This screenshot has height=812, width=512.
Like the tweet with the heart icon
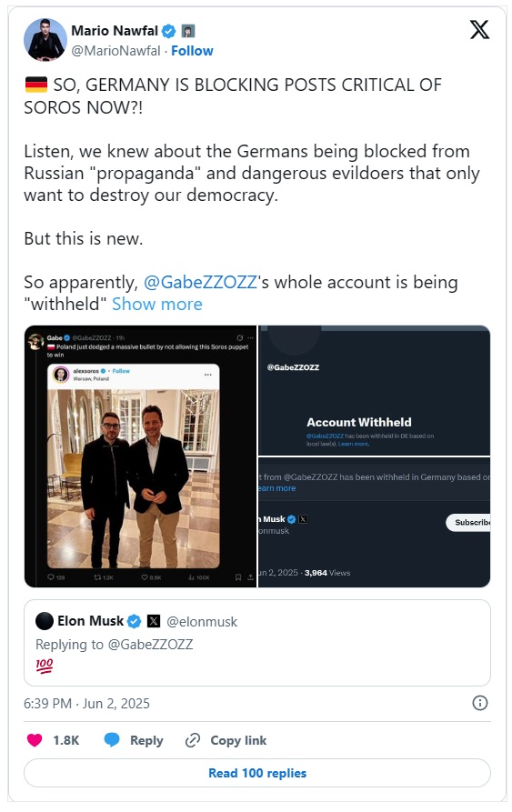coord(35,740)
